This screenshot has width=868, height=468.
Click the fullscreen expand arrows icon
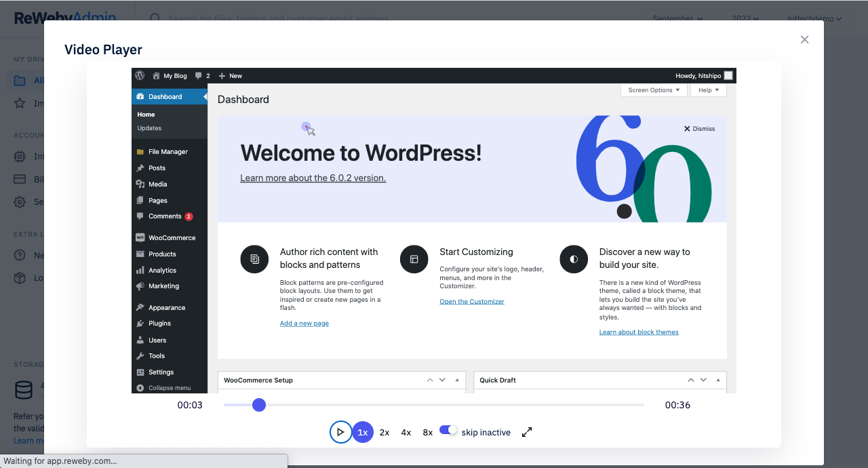(x=527, y=432)
